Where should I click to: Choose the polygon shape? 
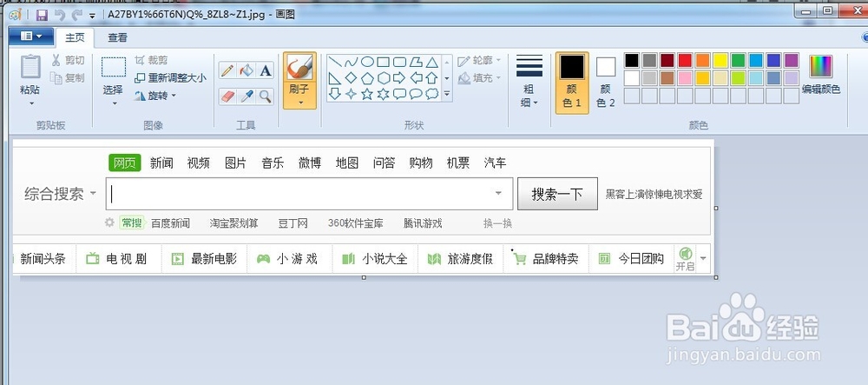pyautogui.click(x=416, y=62)
